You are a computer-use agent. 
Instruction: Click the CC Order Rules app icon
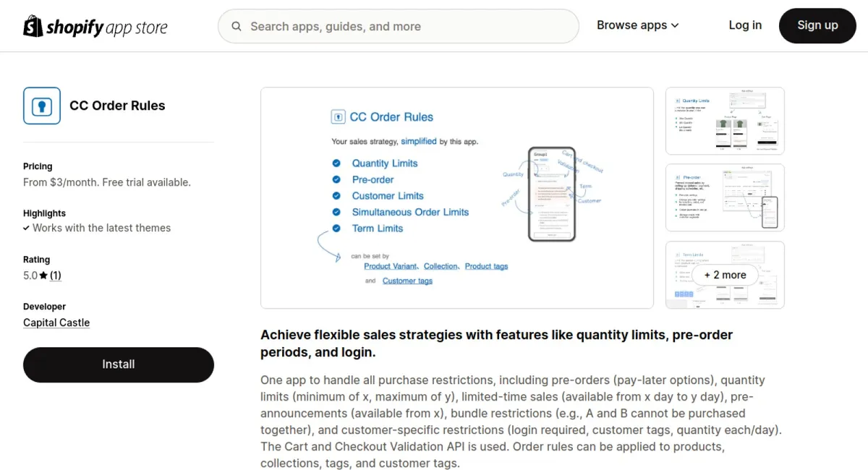pos(42,106)
